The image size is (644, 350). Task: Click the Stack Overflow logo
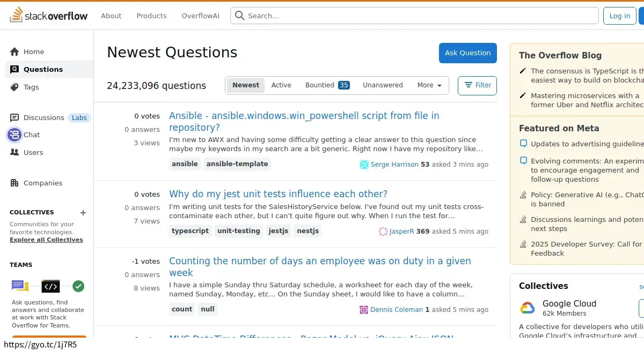click(x=48, y=16)
